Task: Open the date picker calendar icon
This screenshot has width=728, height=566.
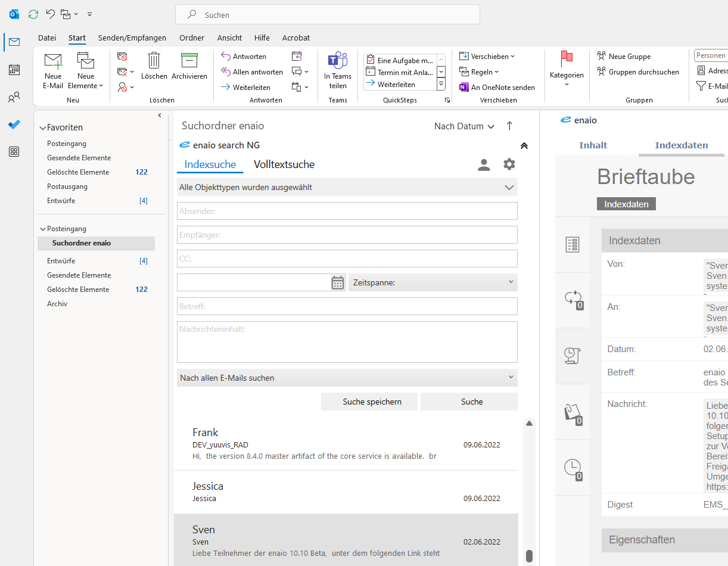Action: [x=338, y=282]
